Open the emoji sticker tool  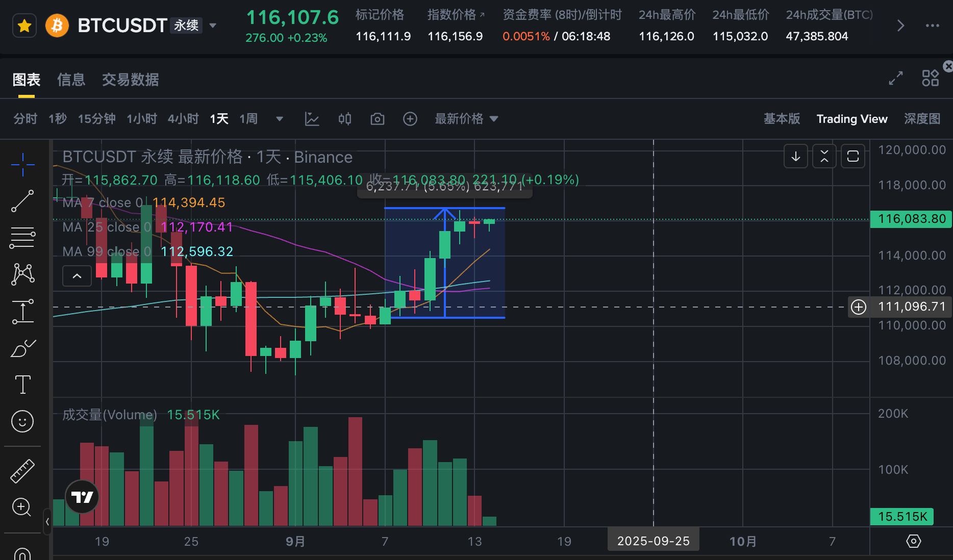pyautogui.click(x=22, y=421)
